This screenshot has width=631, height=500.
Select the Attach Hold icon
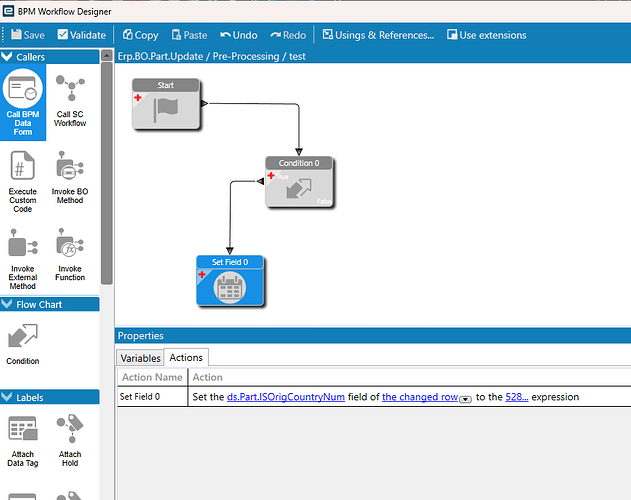[x=70, y=440]
